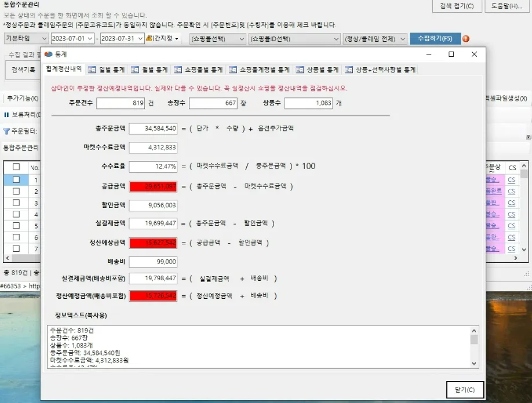Toggle the select-all checkbox in order list header
Screen dimensions: 532x403
click(x=16, y=166)
